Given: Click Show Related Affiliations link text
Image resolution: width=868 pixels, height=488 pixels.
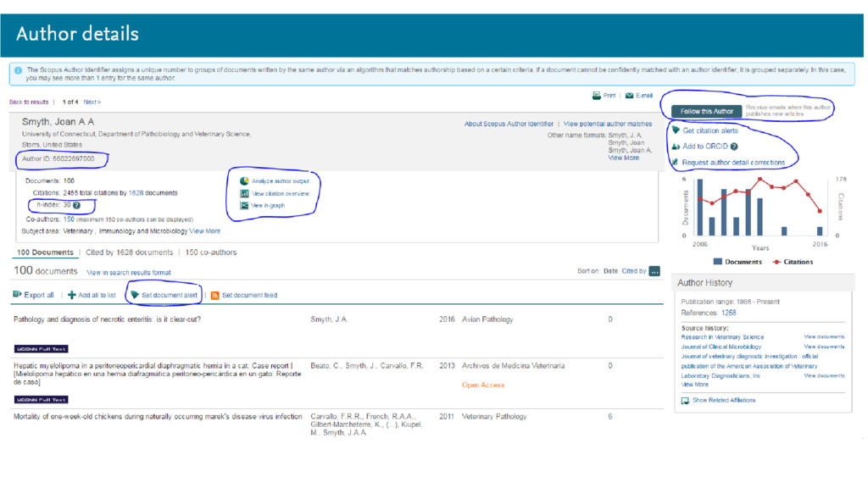Looking at the screenshot, I should tap(724, 400).
